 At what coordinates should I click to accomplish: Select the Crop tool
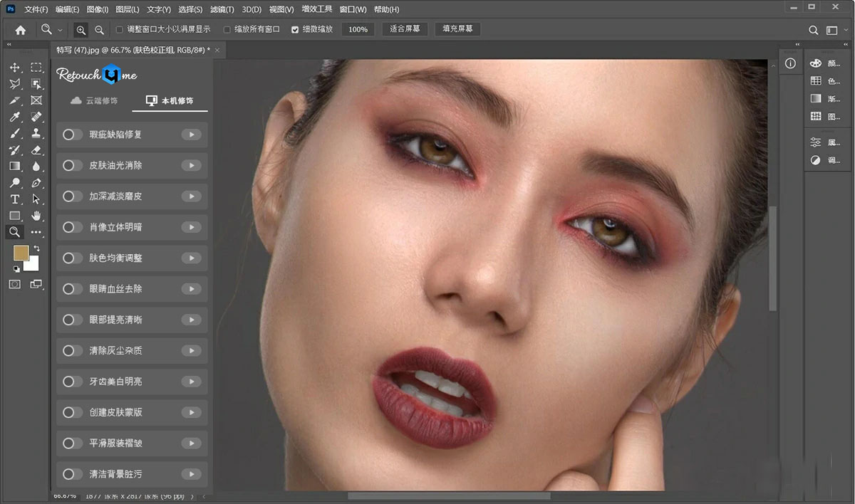tap(15, 100)
